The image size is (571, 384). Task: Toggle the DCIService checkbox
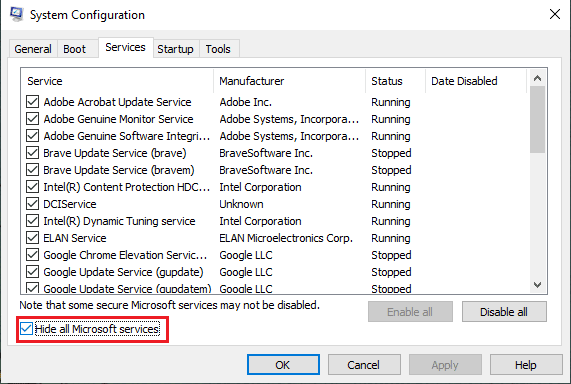click(32, 204)
